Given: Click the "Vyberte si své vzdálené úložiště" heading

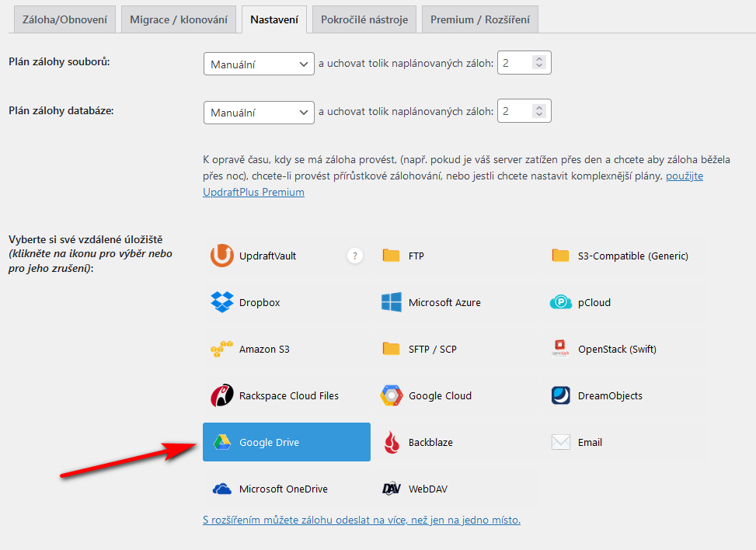Looking at the screenshot, I should (x=85, y=239).
